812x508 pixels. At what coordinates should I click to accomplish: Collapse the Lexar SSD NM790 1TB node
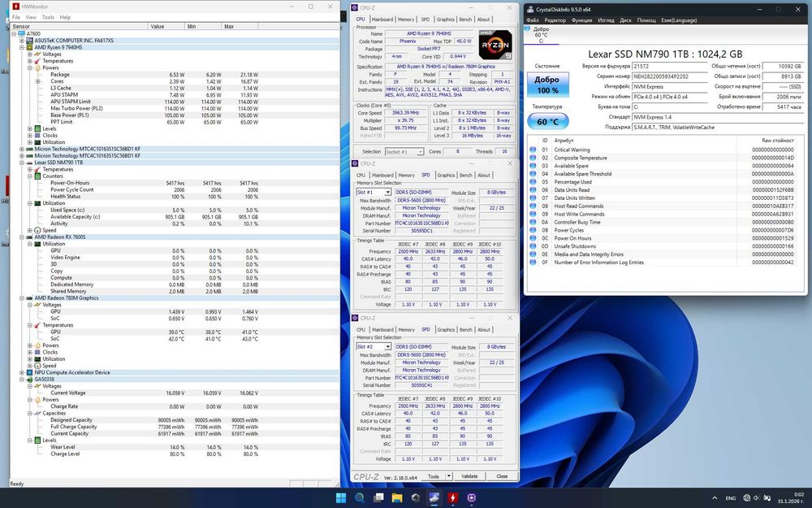[22, 163]
